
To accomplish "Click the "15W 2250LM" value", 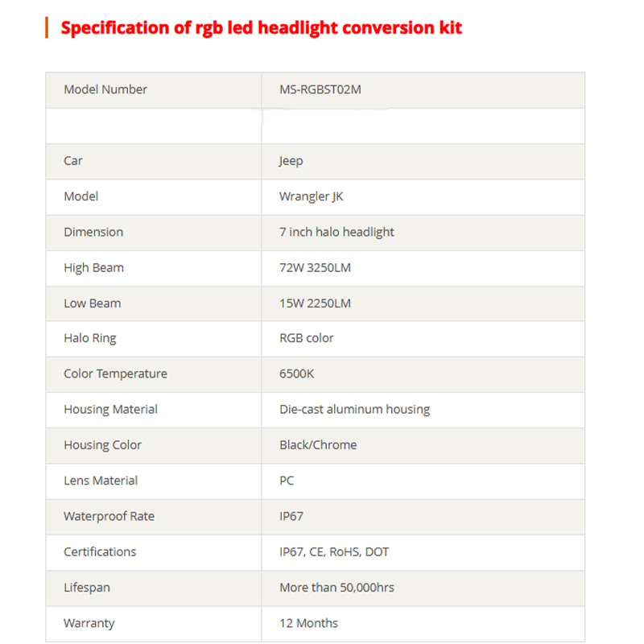I will 315,303.
